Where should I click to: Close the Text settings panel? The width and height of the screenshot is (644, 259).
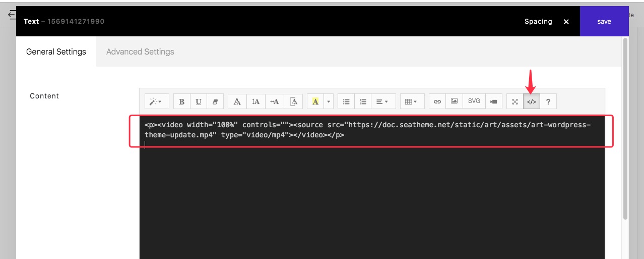566,22
